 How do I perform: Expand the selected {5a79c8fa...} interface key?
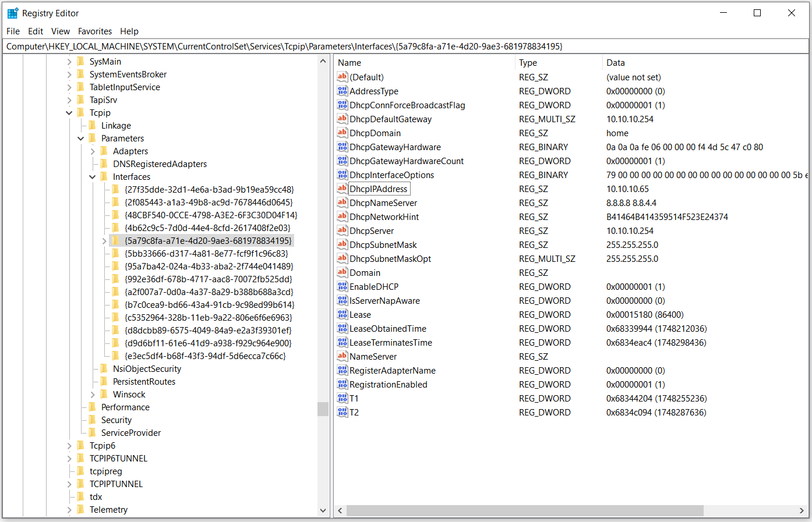[x=104, y=241]
